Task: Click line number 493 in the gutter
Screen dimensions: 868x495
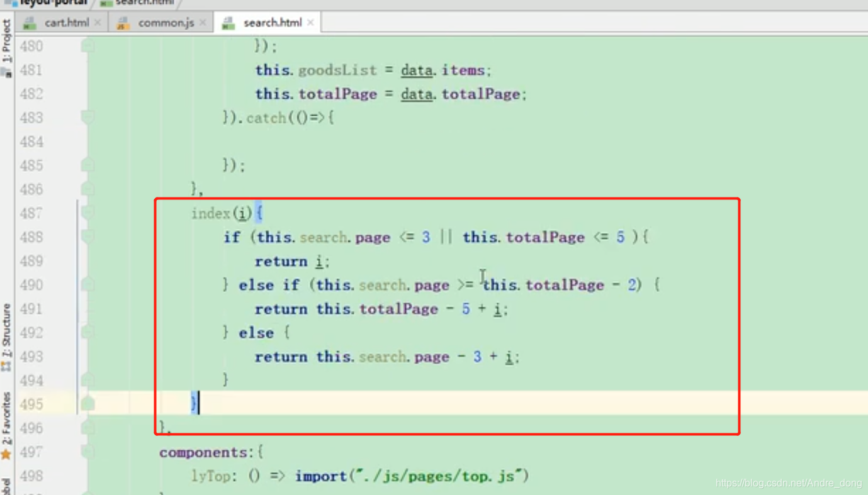Action: coord(31,357)
